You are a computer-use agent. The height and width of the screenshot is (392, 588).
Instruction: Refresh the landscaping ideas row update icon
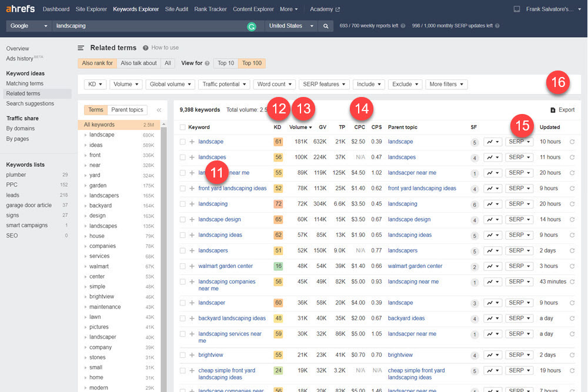pyautogui.click(x=572, y=235)
